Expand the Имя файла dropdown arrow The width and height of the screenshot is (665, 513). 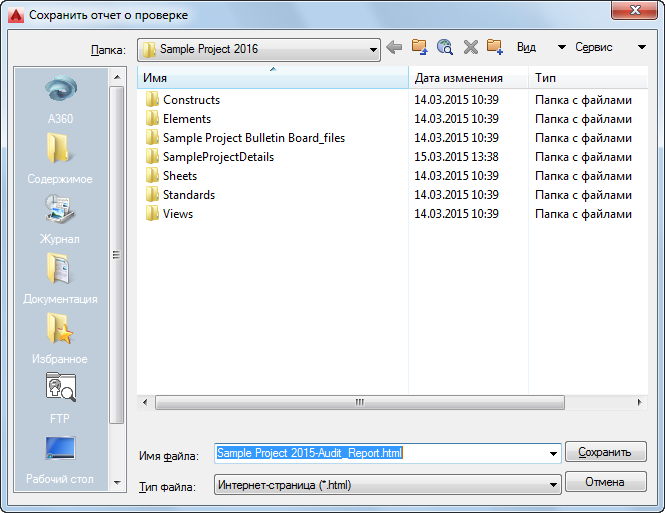click(553, 454)
